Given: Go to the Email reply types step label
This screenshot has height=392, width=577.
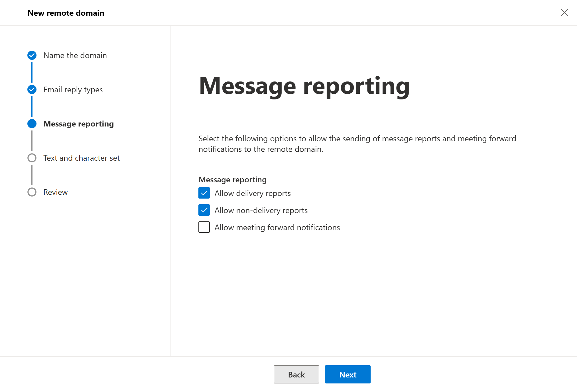Looking at the screenshot, I should click(x=73, y=89).
